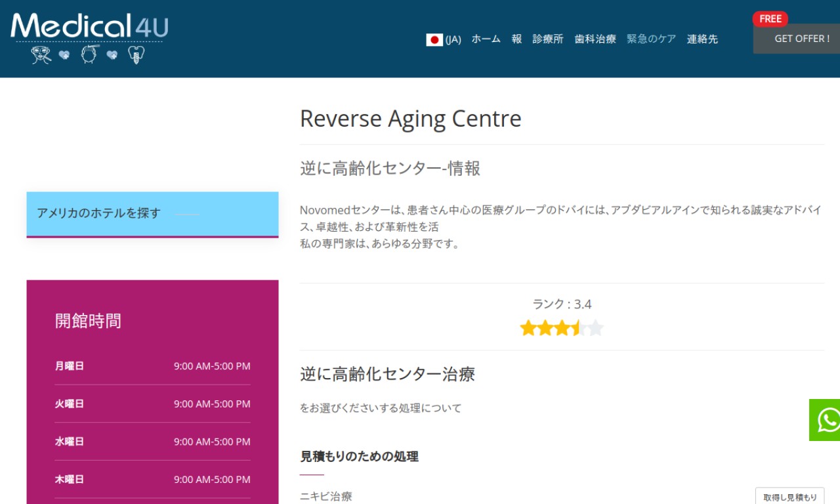Click the 火曜日 opening hours row
The width and height of the screenshot is (840, 504).
[x=153, y=404]
